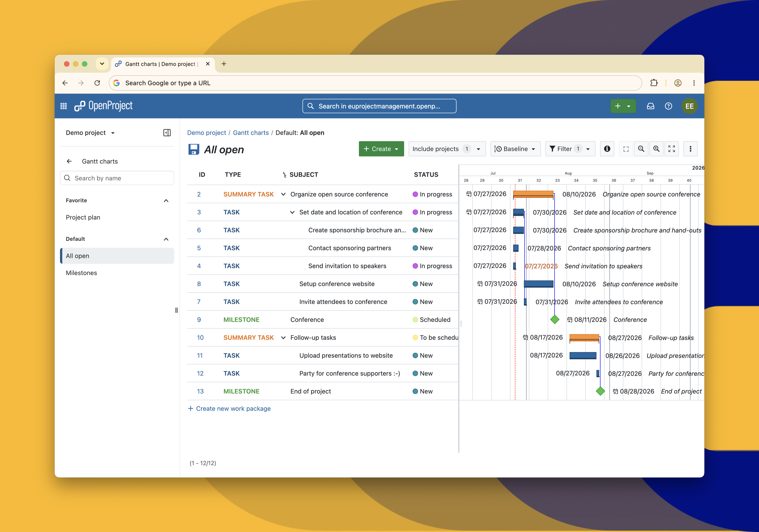Click the orange Organize conference Gantt bar
Viewport: 759px width, 532px height.
tap(533, 194)
